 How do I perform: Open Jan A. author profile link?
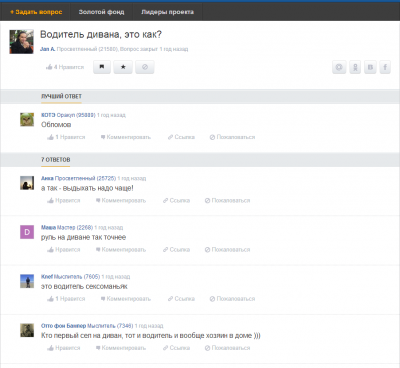click(x=48, y=49)
